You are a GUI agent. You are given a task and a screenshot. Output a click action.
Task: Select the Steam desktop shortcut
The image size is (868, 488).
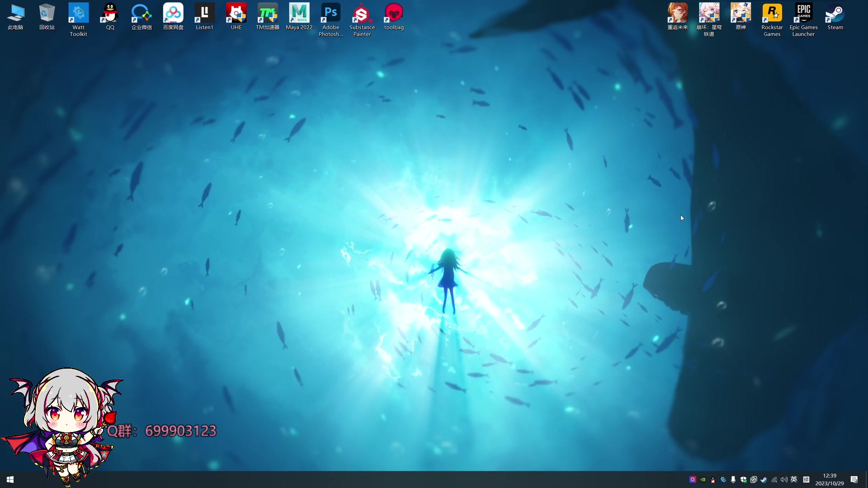835,17
